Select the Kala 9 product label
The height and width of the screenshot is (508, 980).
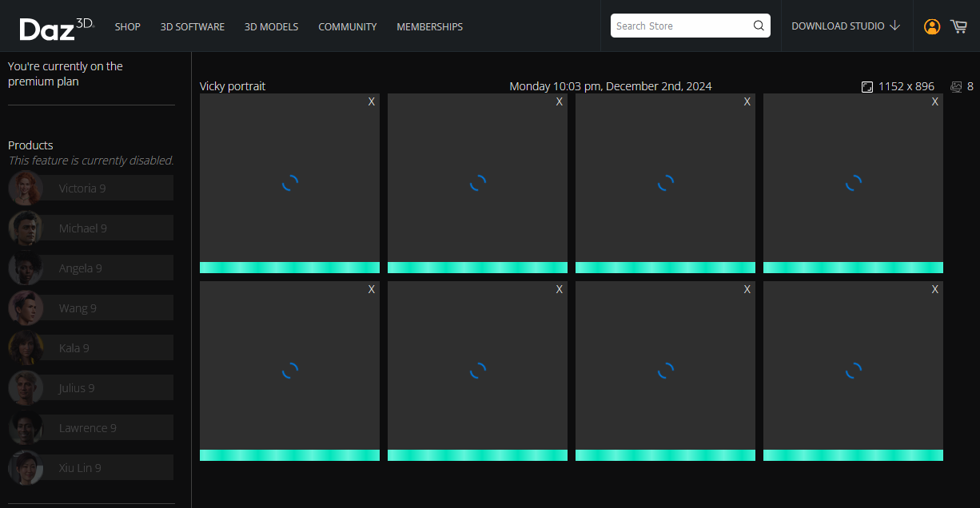pos(74,348)
